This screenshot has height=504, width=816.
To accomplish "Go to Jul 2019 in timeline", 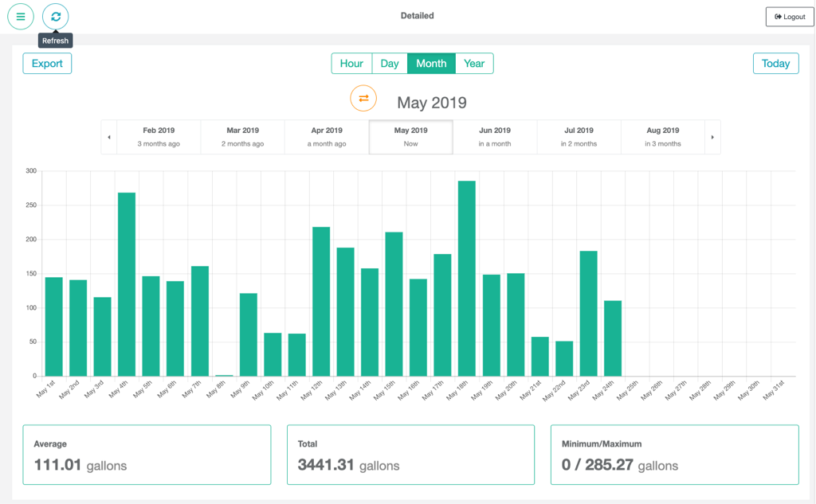I will (579, 136).
